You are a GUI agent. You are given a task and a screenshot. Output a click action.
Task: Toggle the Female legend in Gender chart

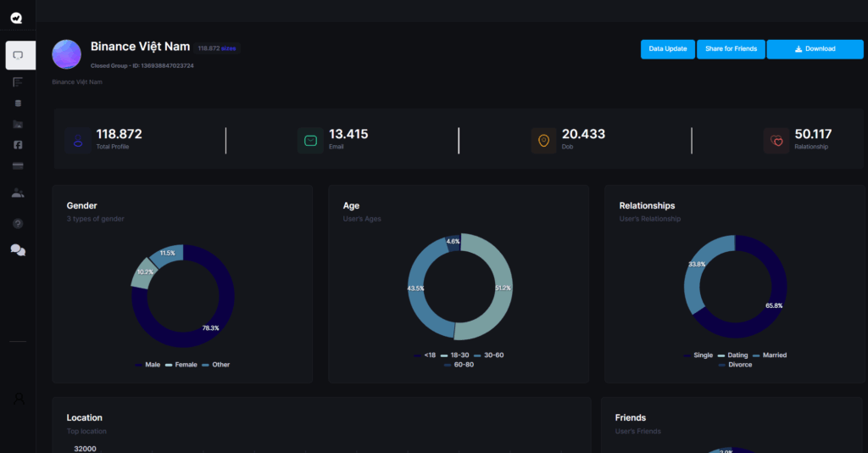[181, 365]
